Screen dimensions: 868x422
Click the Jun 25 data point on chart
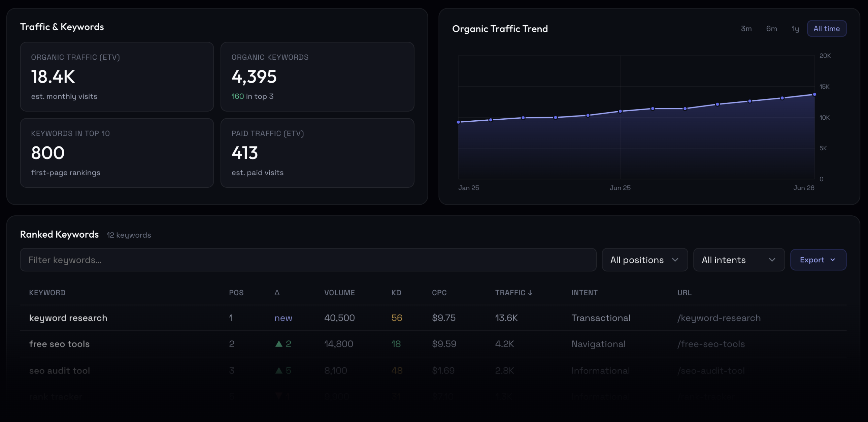point(620,111)
